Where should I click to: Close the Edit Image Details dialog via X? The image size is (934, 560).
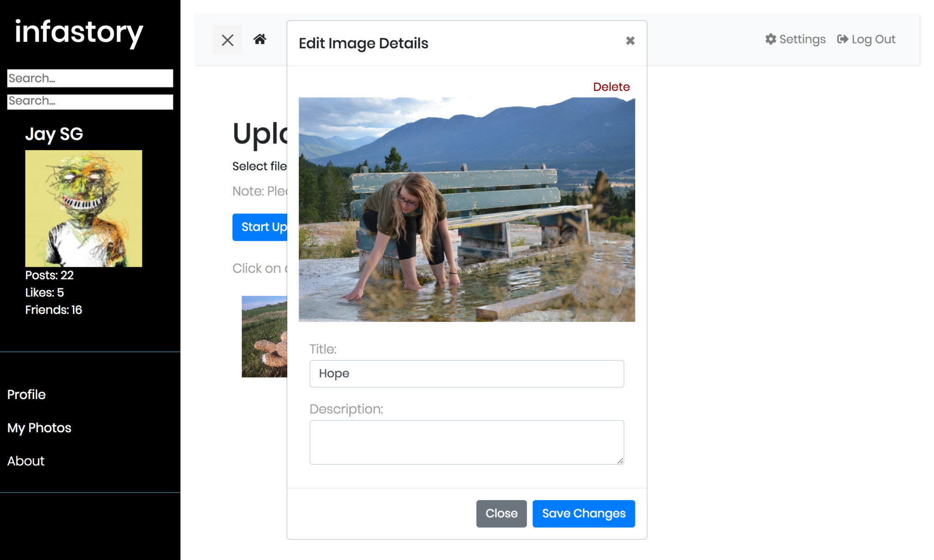click(x=630, y=41)
